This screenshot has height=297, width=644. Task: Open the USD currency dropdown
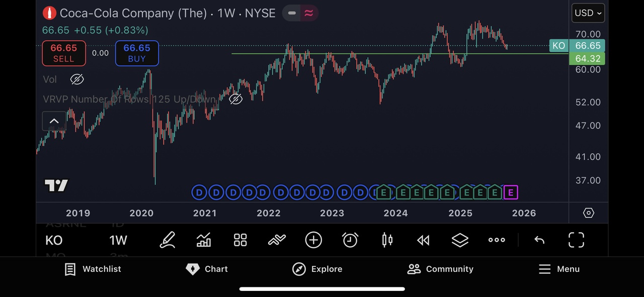pos(588,13)
